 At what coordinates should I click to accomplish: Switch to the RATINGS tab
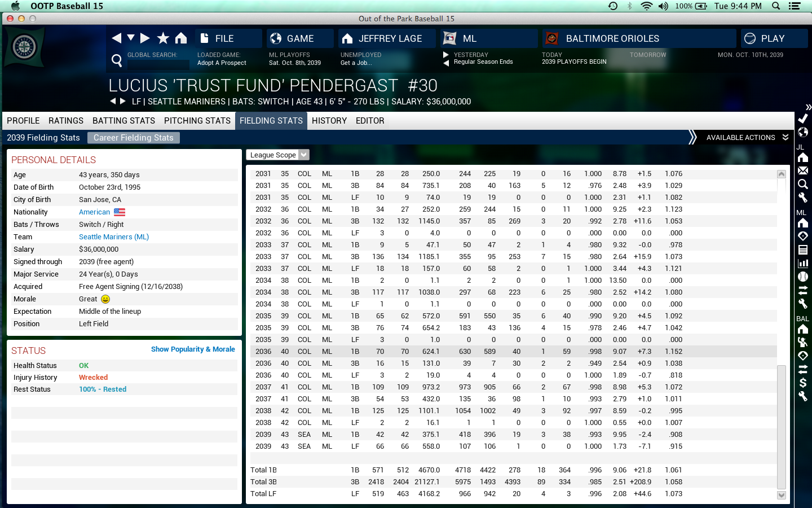[66, 121]
